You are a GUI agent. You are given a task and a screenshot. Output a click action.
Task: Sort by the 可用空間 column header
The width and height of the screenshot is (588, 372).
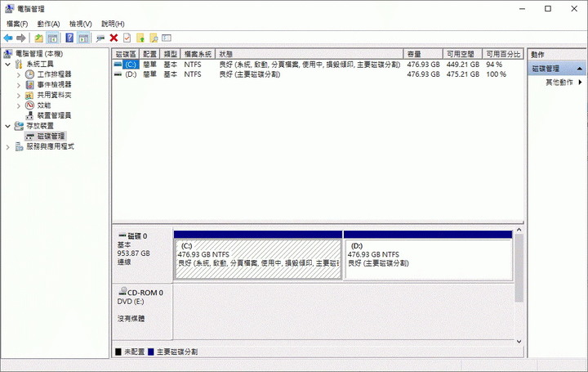[x=462, y=54]
